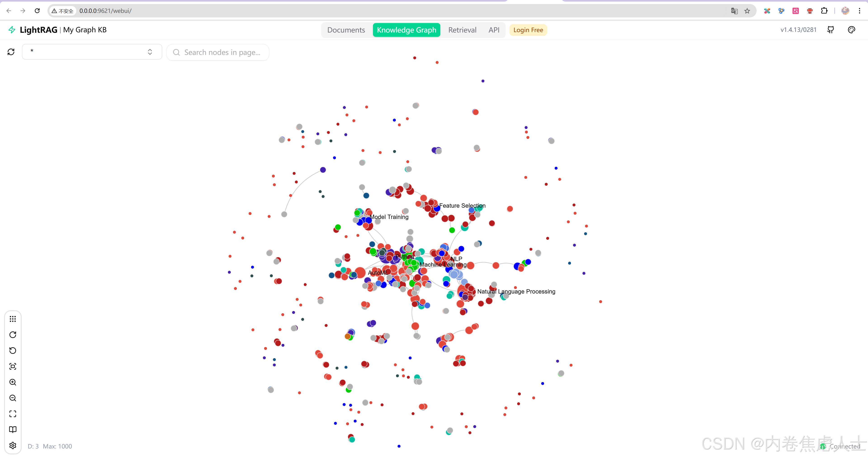Enter fullscreen graph view
The width and height of the screenshot is (868, 458).
click(x=13, y=413)
